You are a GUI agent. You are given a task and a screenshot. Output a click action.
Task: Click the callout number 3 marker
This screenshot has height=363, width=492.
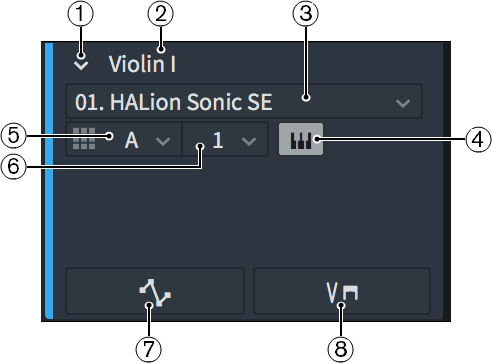coord(305,14)
